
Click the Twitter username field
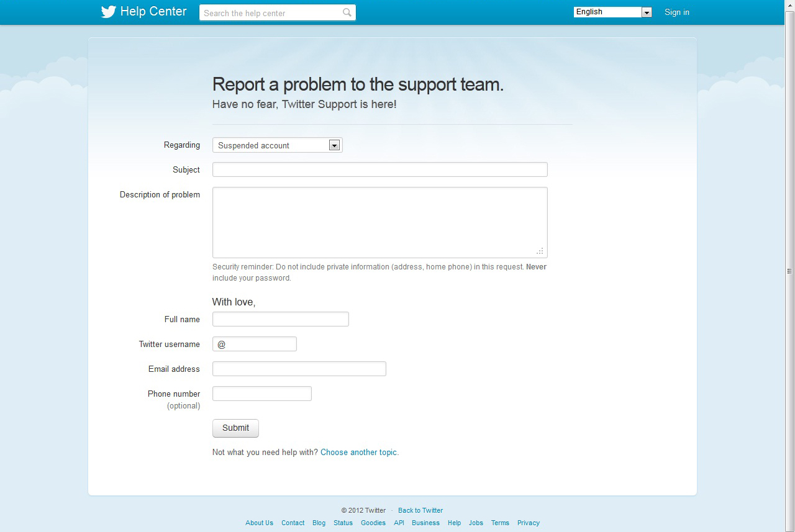coord(254,344)
